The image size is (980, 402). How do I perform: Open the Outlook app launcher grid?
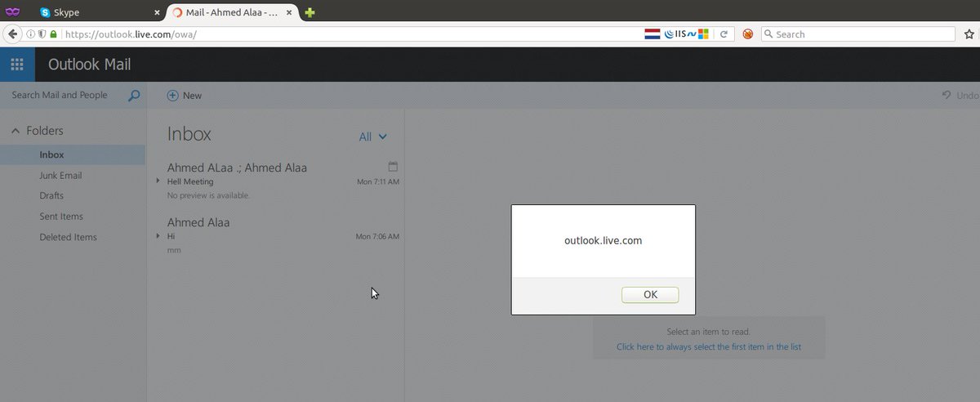pyautogui.click(x=17, y=65)
